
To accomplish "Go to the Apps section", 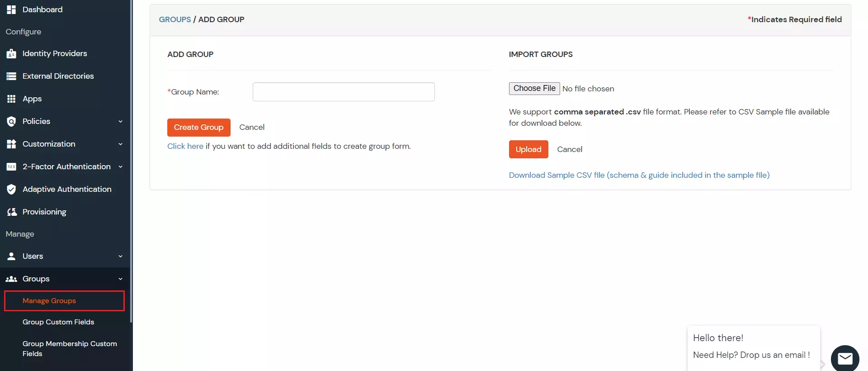I will (x=32, y=99).
